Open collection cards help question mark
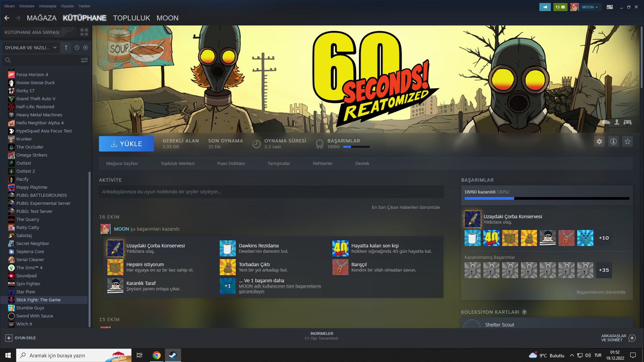This screenshot has width=644, height=362. click(524, 312)
